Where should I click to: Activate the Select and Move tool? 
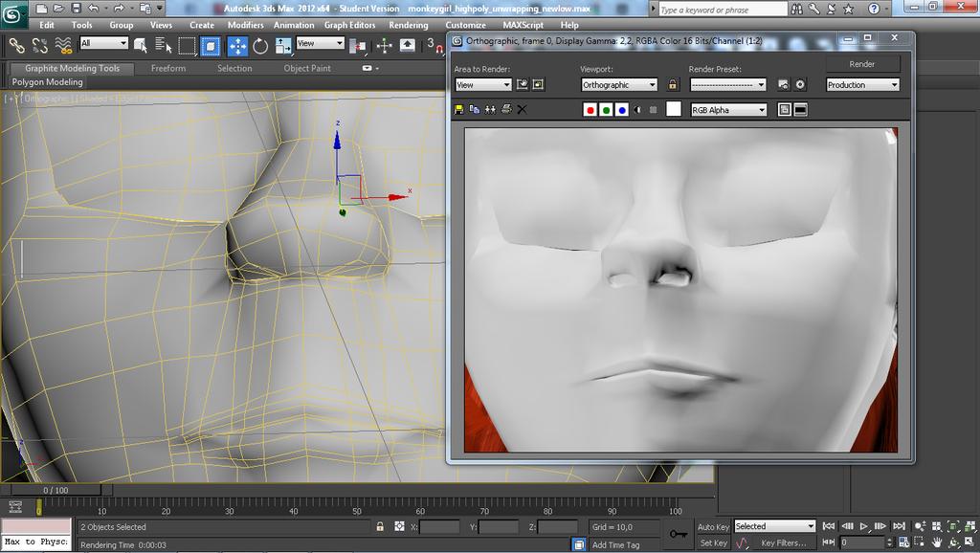[237, 46]
